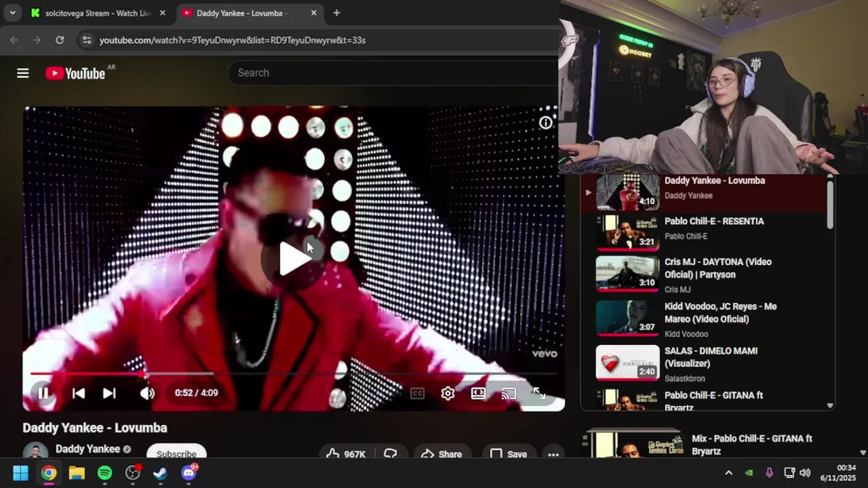The width and height of the screenshot is (868, 488).
Task: Go to the YouTube home logo
Action: point(75,73)
